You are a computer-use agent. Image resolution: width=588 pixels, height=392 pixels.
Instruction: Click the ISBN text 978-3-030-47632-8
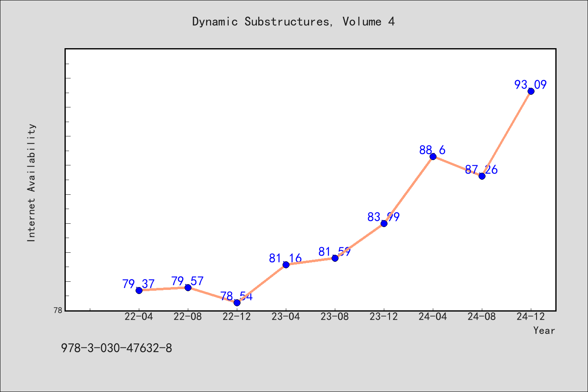(116, 348)
